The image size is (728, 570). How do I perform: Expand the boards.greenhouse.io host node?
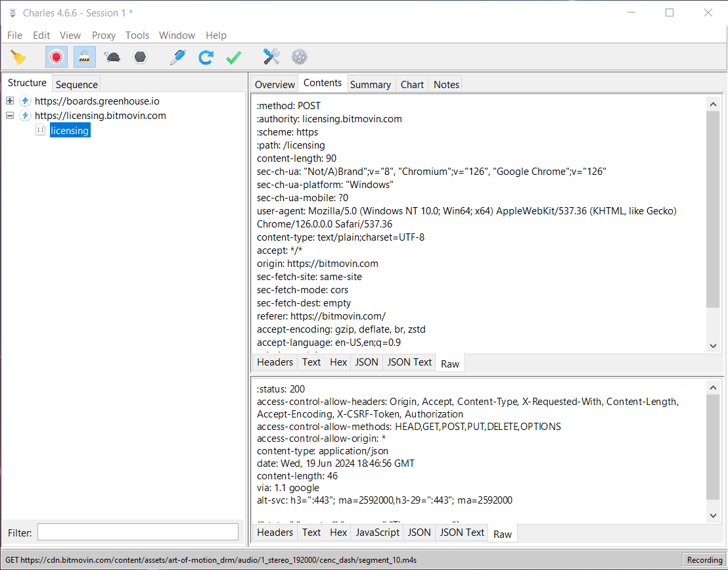pyautogui.click(x=10, y=101)
